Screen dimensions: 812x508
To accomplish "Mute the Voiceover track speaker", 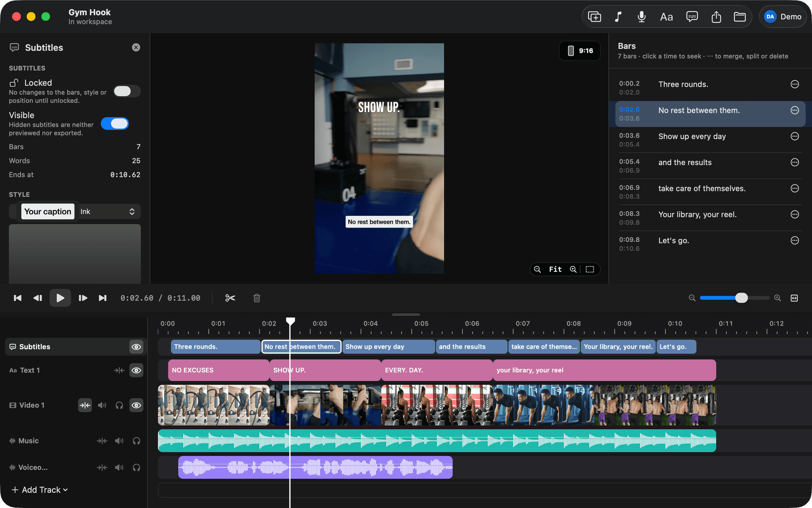I will click(x=119, y=467).
